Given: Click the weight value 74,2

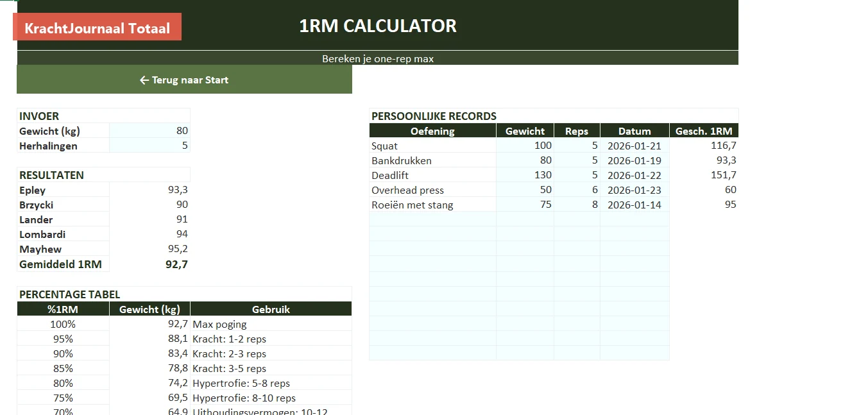Looking at the screenshot, I should tap(149, 383).
